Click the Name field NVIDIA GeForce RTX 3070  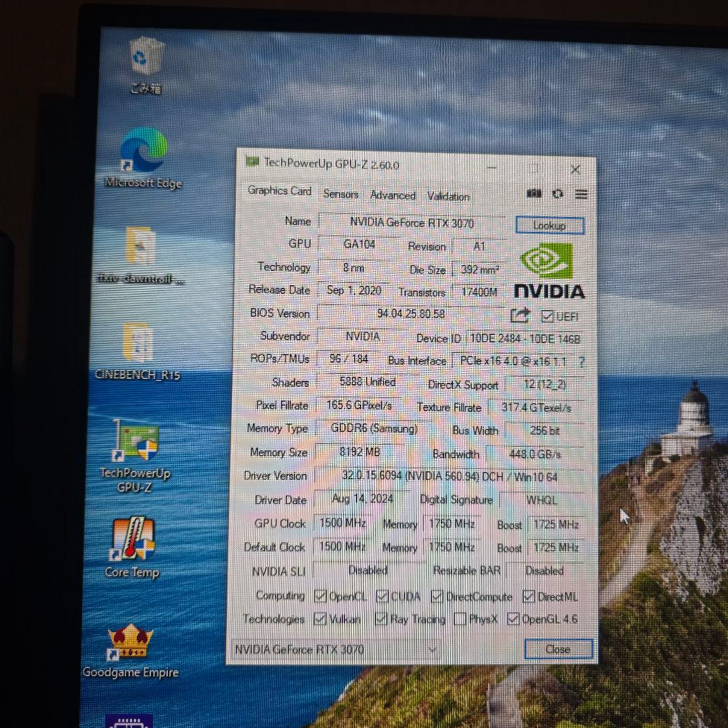click(412, 223)
